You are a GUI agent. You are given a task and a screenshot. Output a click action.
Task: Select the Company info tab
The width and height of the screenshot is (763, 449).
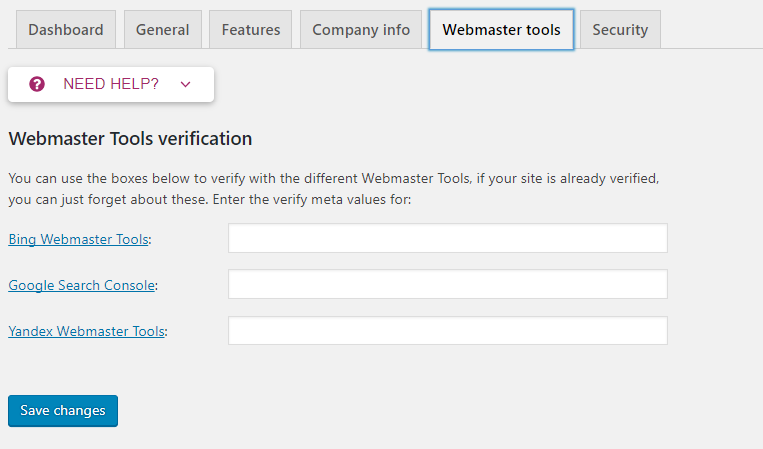361,30
